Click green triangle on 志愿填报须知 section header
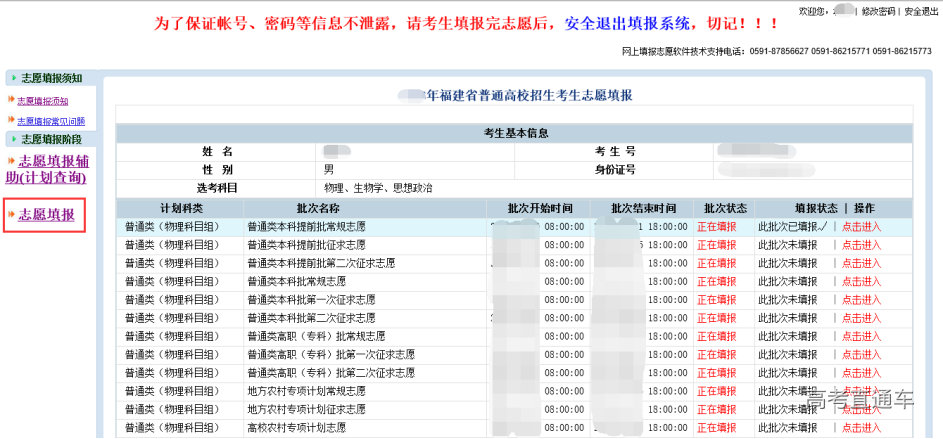Screen dimensions: 943x439 [x=12, y=78]
